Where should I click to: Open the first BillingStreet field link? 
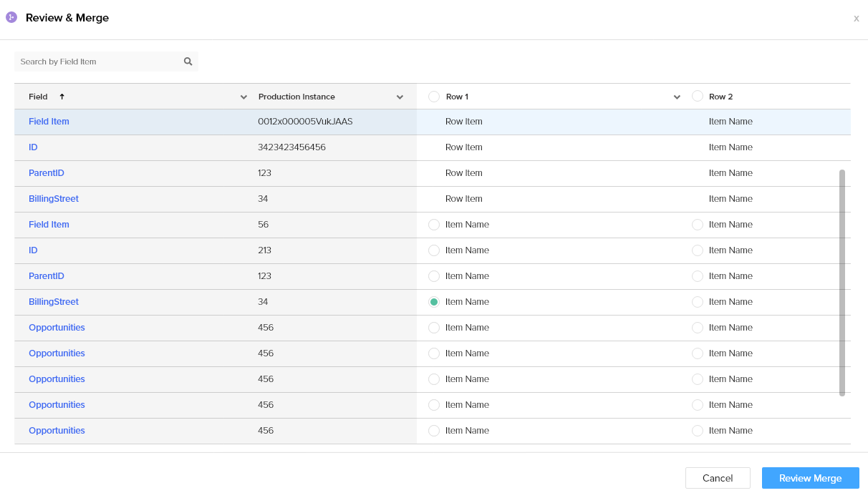click(x=54, y=199)
